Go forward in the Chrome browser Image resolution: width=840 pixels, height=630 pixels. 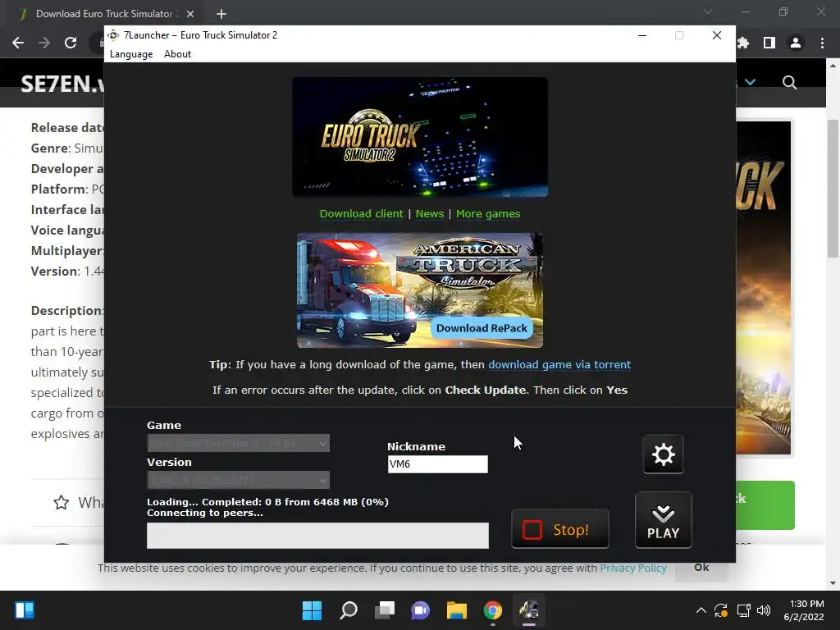tap(44, 43)
